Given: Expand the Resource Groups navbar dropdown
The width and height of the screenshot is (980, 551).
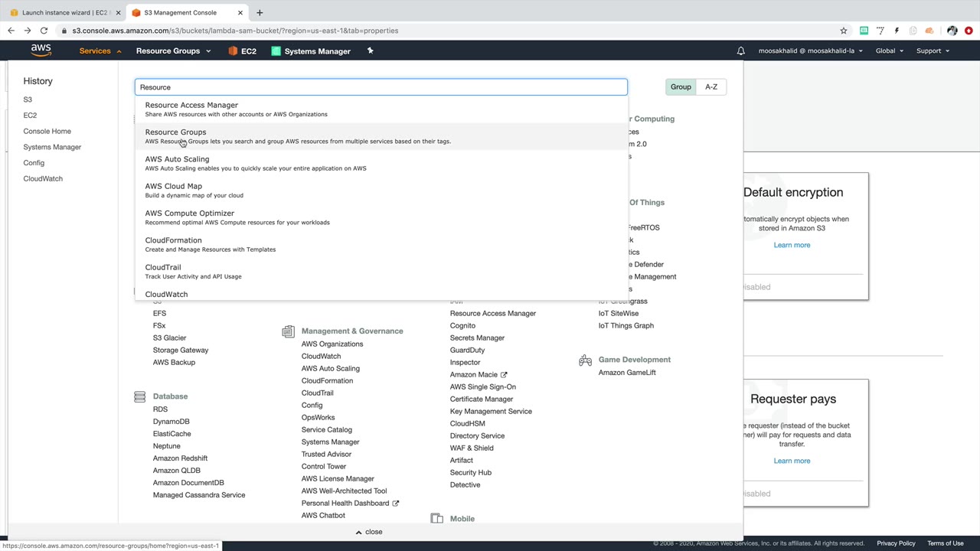Looking at the screenshot, I should tap(173, 51).
